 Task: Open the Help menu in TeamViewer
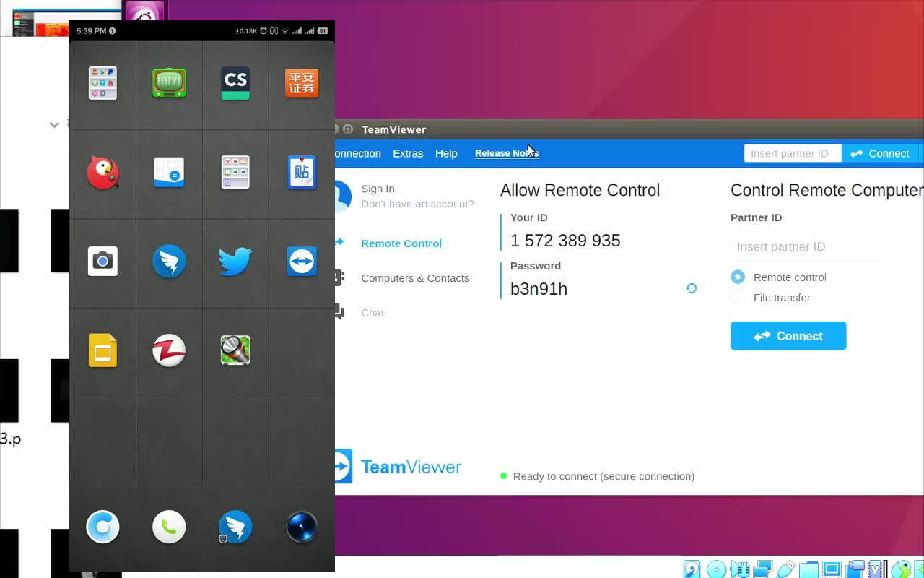pyautogui.click(x=446, y=153)
